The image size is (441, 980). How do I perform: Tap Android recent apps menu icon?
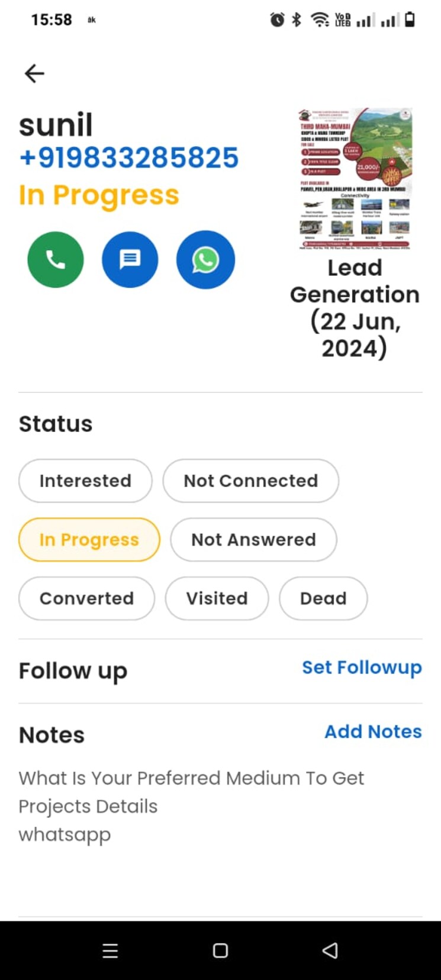[110, 950]
